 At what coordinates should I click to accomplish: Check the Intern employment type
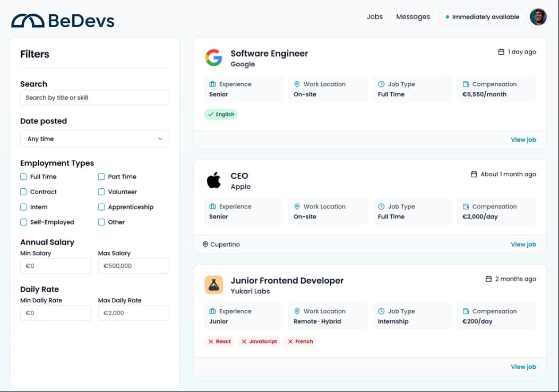(23, 207)
